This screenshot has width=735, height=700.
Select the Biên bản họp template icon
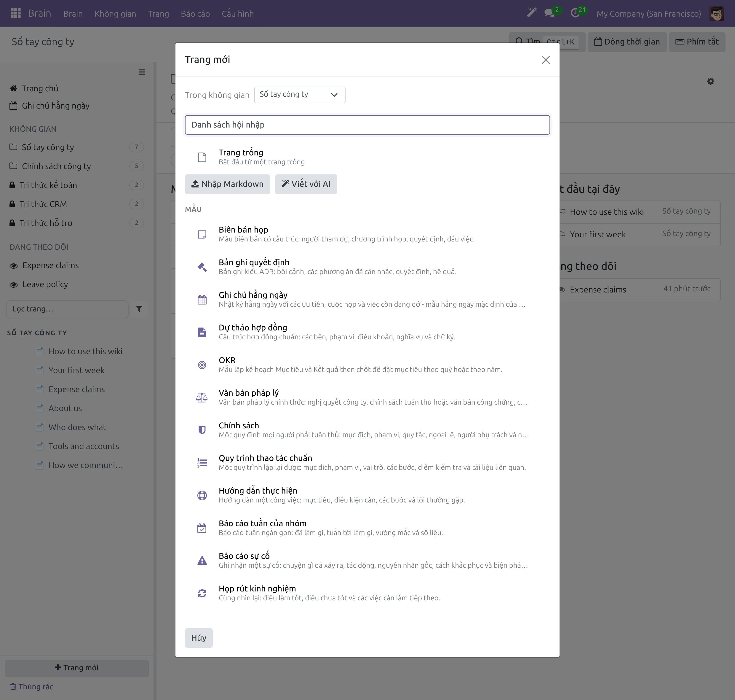point(202,234)
